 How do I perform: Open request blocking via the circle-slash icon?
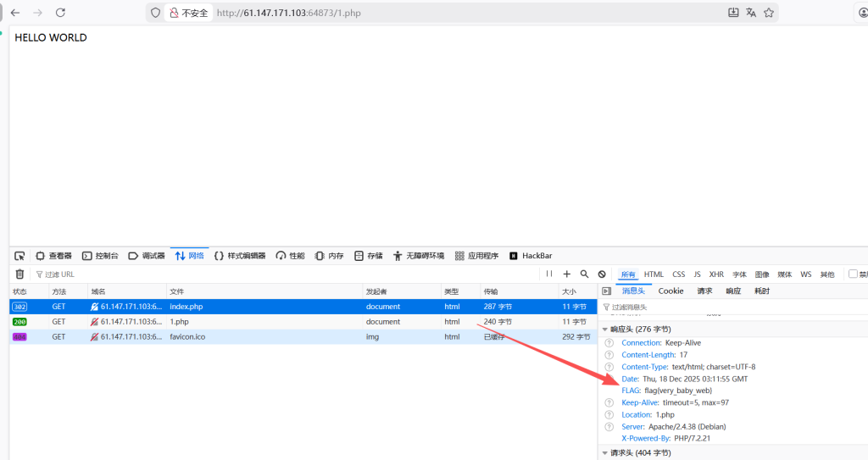[x=602, y=274]
